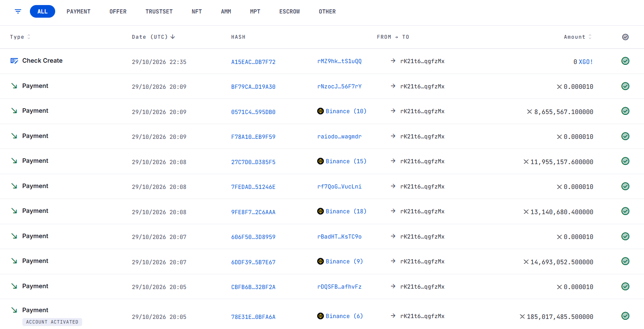Open transaction hash 7FEDAD…51246E
Image resolution: width=644 pixels, height=329 pixels.
(253, 187)
